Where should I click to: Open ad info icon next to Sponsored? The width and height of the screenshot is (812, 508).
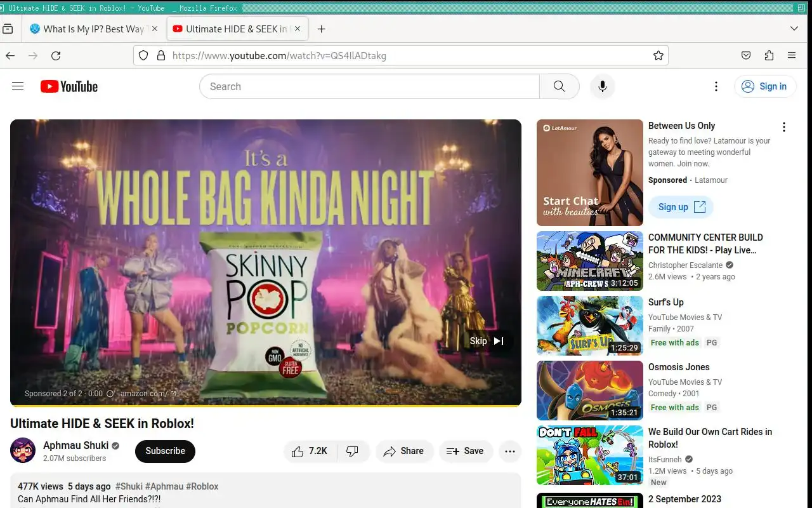point(110,394)
